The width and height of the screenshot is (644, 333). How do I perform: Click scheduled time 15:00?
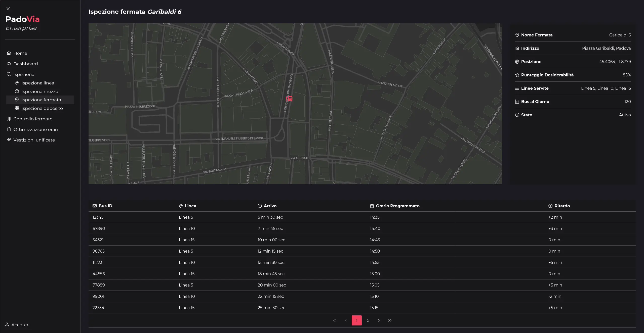pyautogui.click(x=375, y=274)
